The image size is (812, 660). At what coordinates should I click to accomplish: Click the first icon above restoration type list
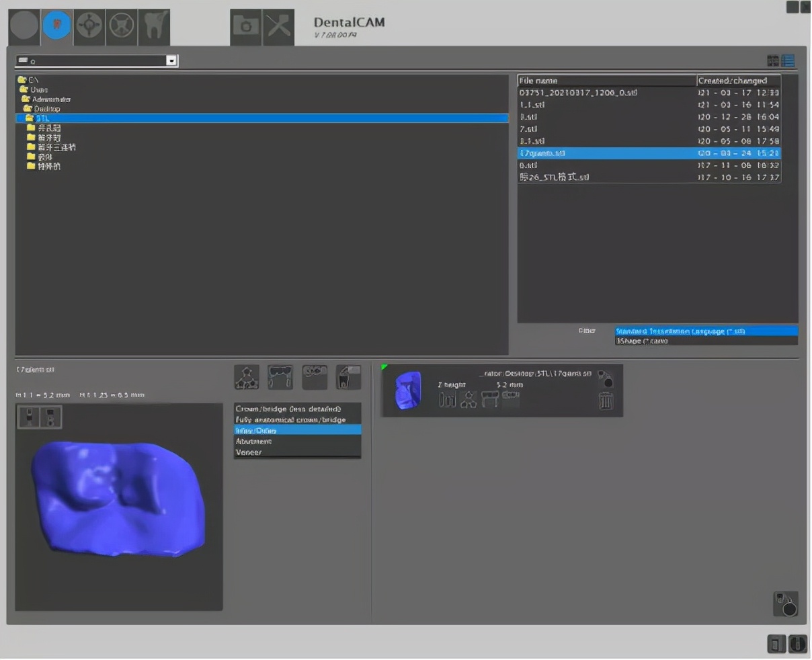pyautogui.click(x=247, y=377)
